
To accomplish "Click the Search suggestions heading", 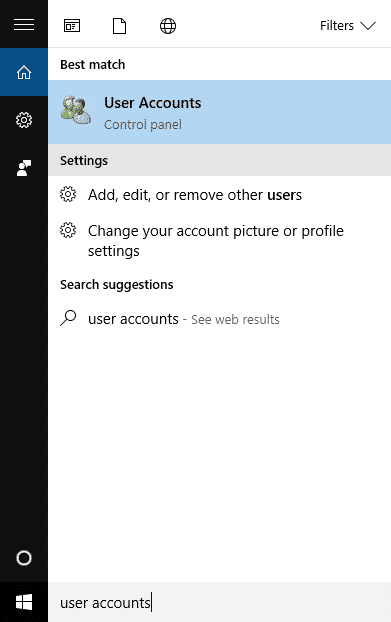I will click(x=117, y=284).
